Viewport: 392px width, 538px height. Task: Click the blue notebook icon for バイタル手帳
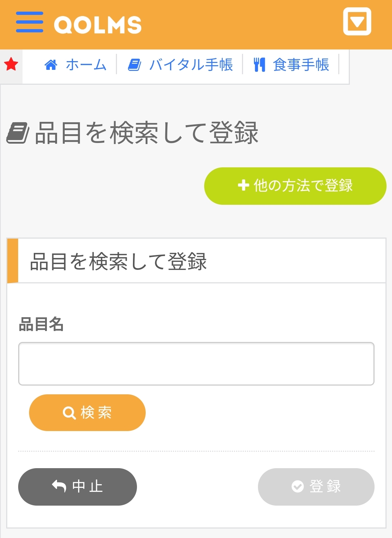(x=134, y=65)
